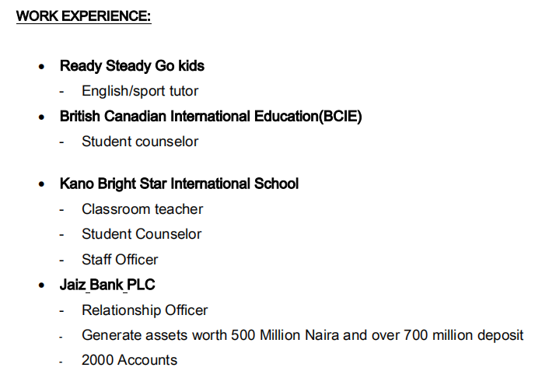The height and width of the screenshot is (392, 535).
Task: Click the WORK EXPERIENCE heading
Action: pyautogui.click(x=83, y=16)
